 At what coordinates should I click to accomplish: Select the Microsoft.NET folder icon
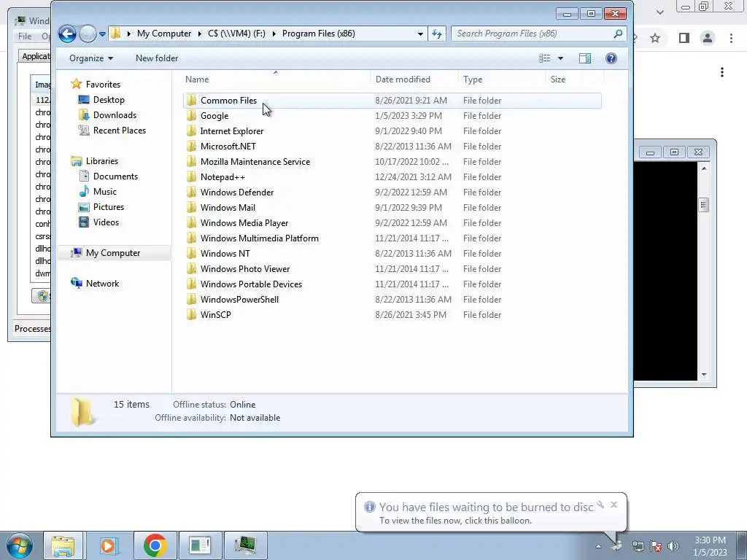coord(192,146)
